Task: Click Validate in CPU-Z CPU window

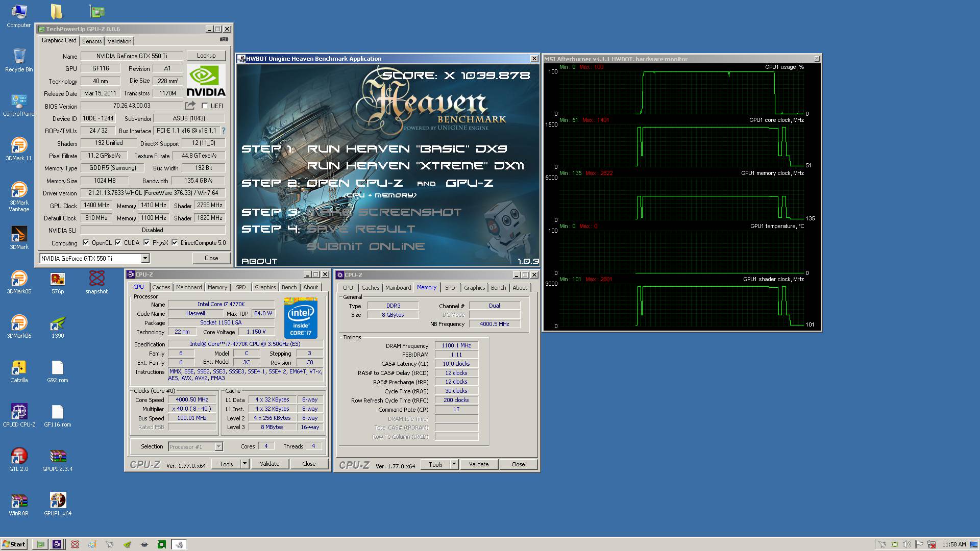Action: point(269,464)
